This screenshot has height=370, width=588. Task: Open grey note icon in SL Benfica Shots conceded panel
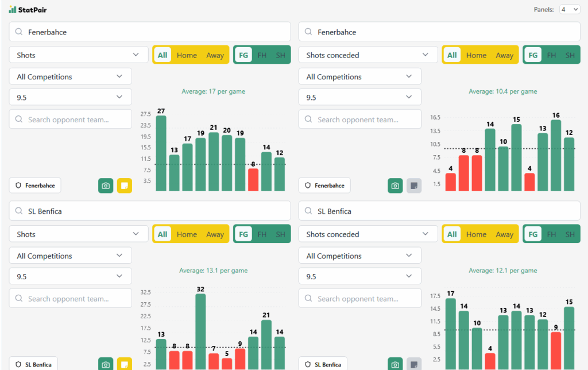[x=414, y=364]
